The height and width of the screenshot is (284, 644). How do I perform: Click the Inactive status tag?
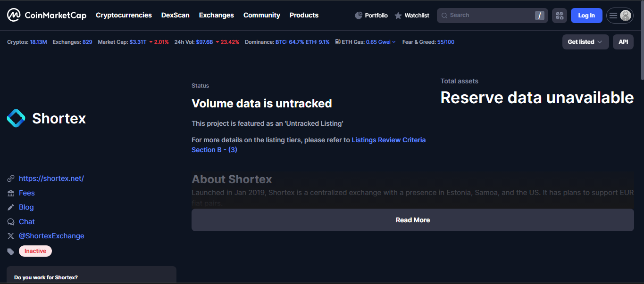tap(35, 251)
